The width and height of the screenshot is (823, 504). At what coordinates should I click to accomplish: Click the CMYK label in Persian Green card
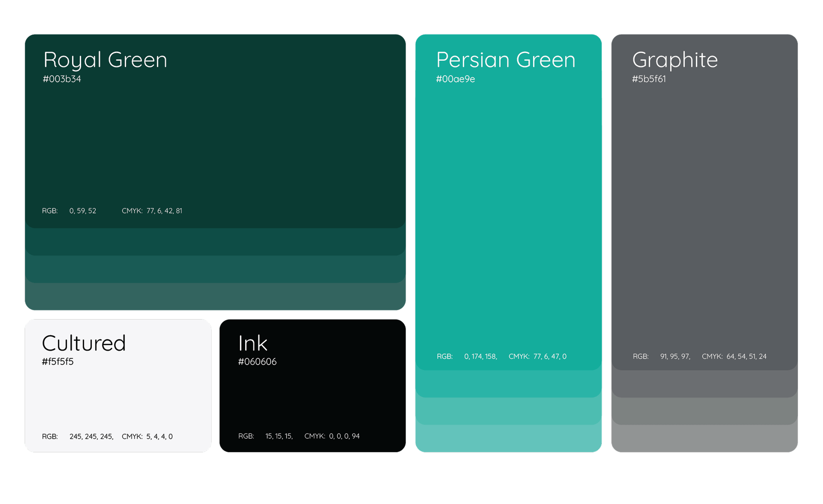coord(519,357)
